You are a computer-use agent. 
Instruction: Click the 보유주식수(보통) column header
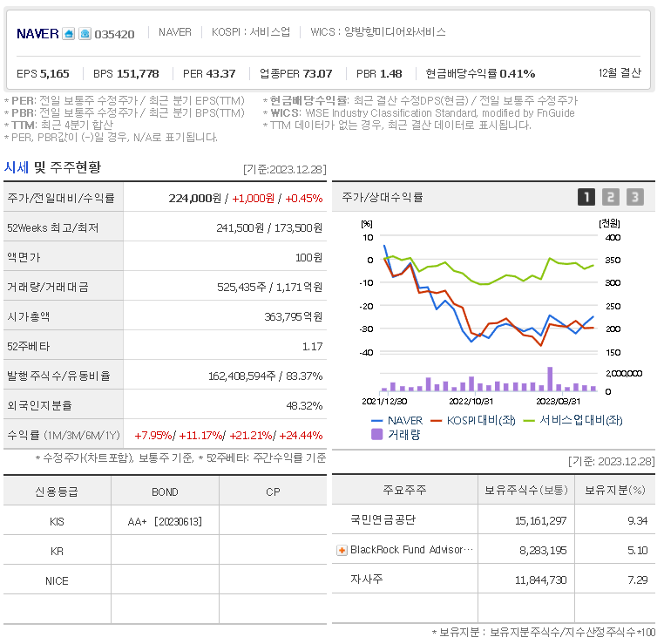(526, 490)
